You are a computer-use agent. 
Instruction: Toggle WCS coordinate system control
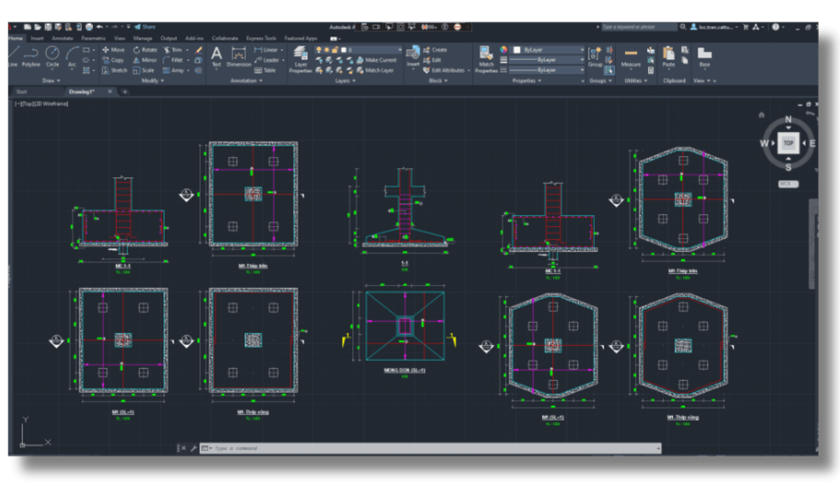[x=788, y=184]
